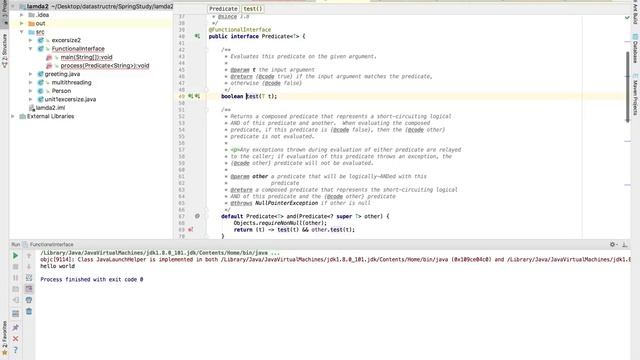Click the editor vertical scrollbar thumb
The image size is (640, 360).
click(x=628, y=87)
